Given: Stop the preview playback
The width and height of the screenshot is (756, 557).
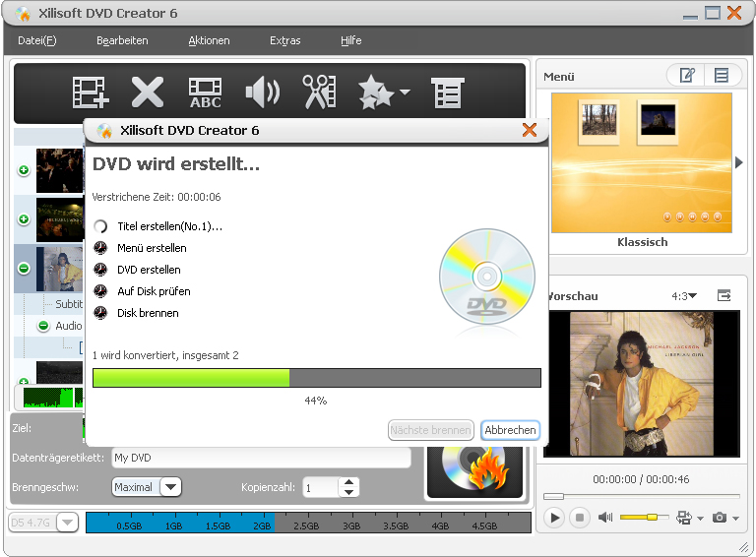Looking at the screenshot, I should pos(580,518).
